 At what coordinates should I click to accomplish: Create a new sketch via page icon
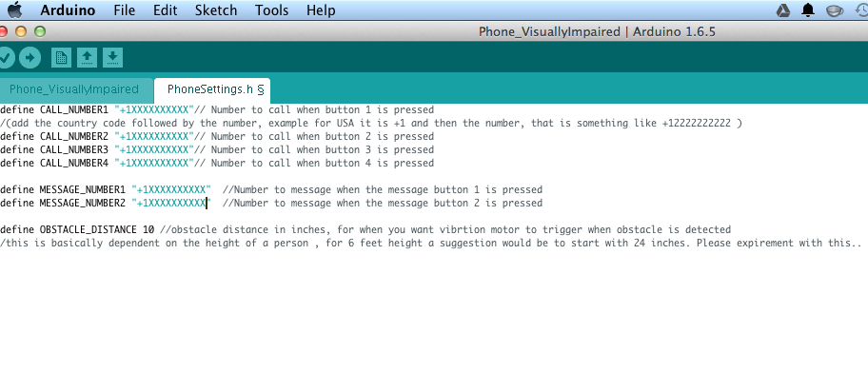pyautogui.click(x=61, y=58)
